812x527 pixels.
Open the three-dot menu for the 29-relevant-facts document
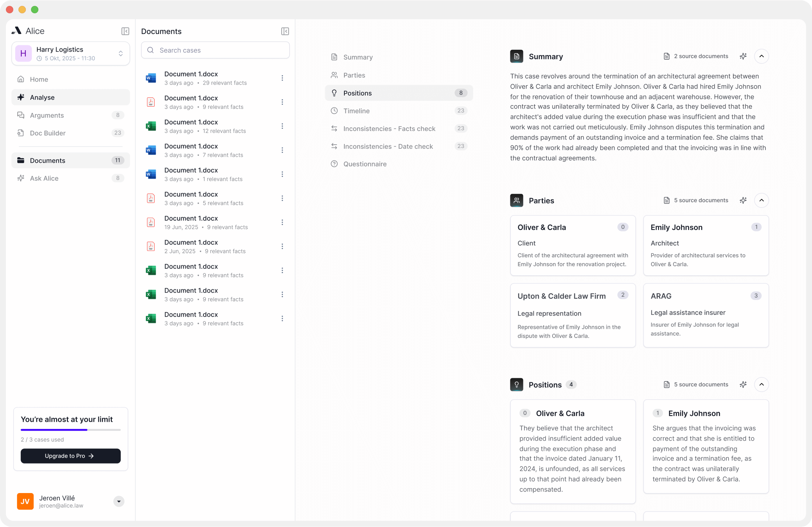(282, 78)
